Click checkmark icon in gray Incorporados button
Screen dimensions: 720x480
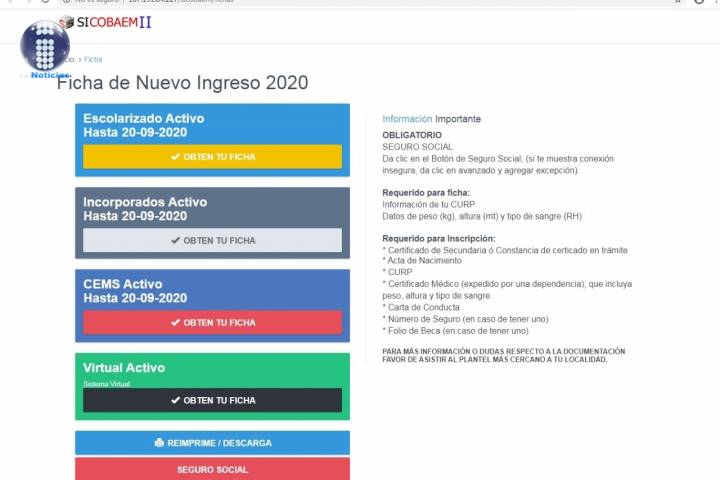pos(175,241)
